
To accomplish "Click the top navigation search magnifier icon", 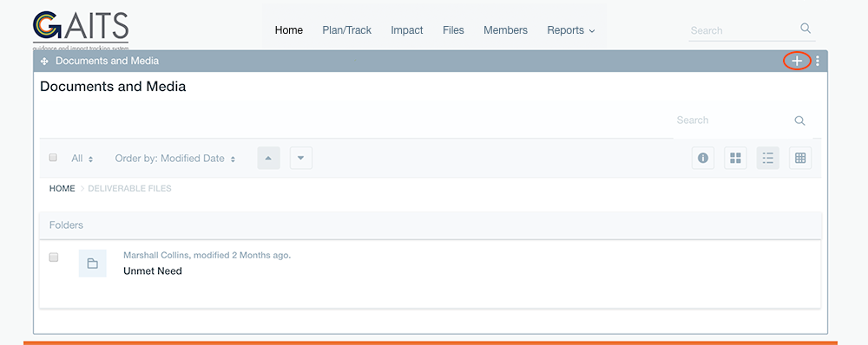I will [806, 29].
